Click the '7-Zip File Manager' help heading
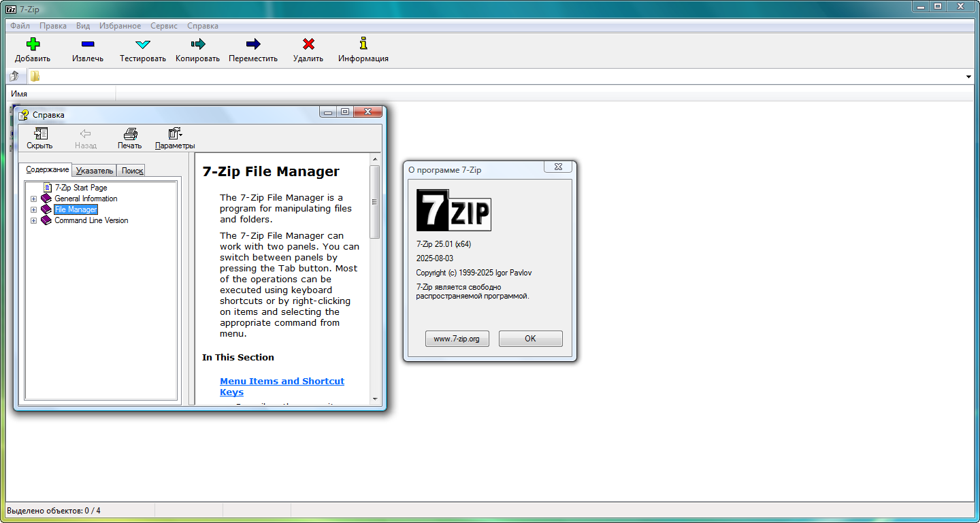The height and width of the screenshot is (523, 980). click(x=271, y=171)
